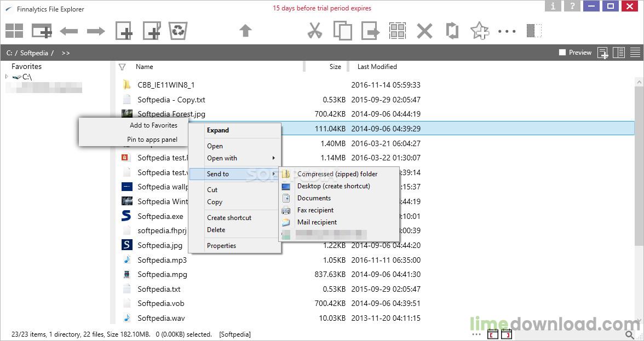Click the calendar icon with left bracket
This screenshot has width=644, height=341.
click(492, 334)
